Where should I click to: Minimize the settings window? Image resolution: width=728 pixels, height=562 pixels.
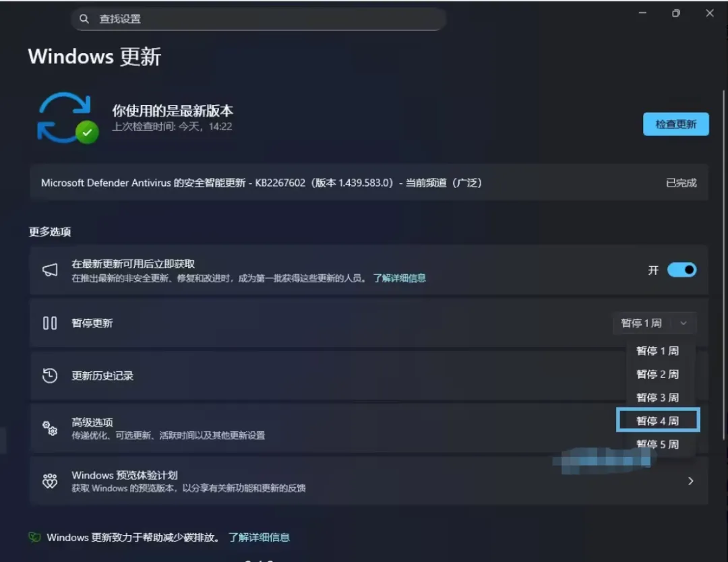click(x=642, y=13)
